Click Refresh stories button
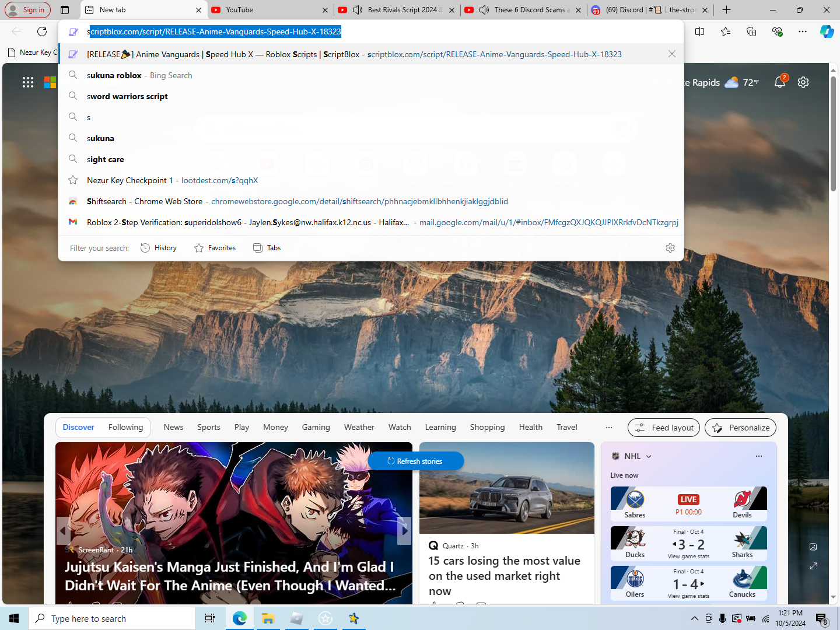 tap(415, 461)
